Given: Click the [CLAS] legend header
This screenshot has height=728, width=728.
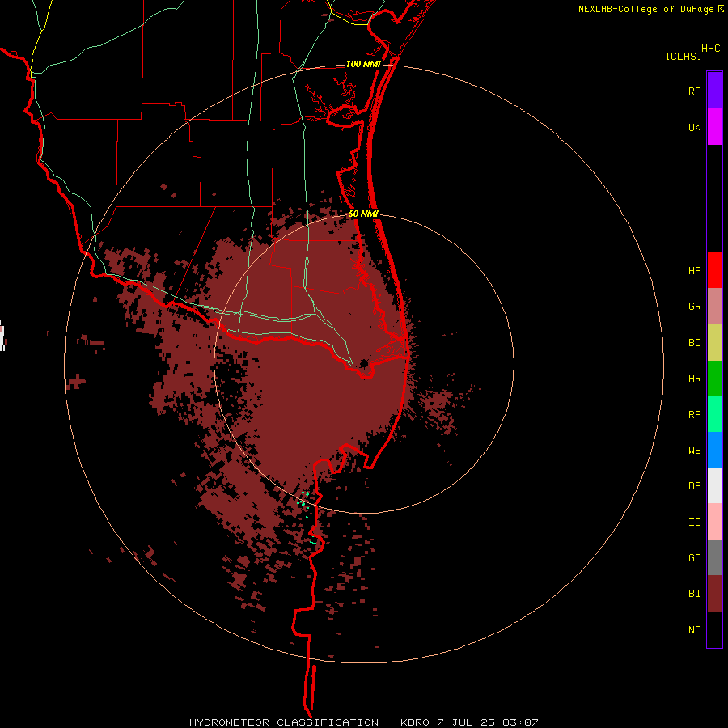Looking at the screenshot, I should click(x=684, y=56).
